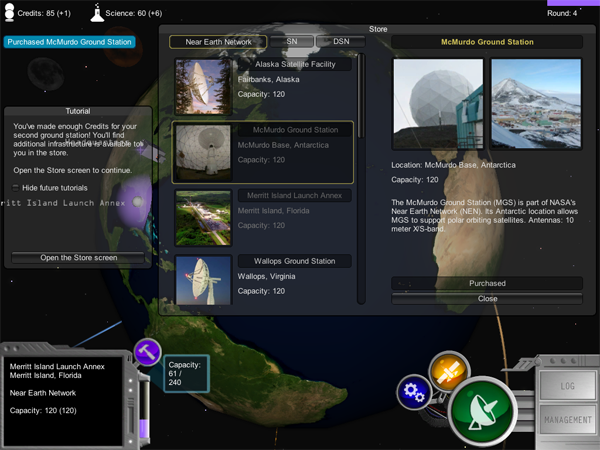
Task: Click Wallops, Virginia location text
Action: pos(266,276)
